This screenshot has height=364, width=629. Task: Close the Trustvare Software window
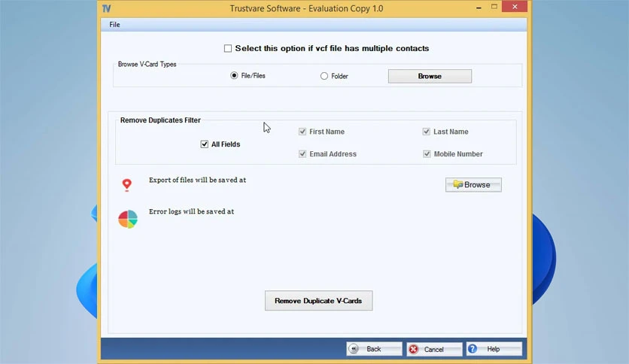point(515,7)
